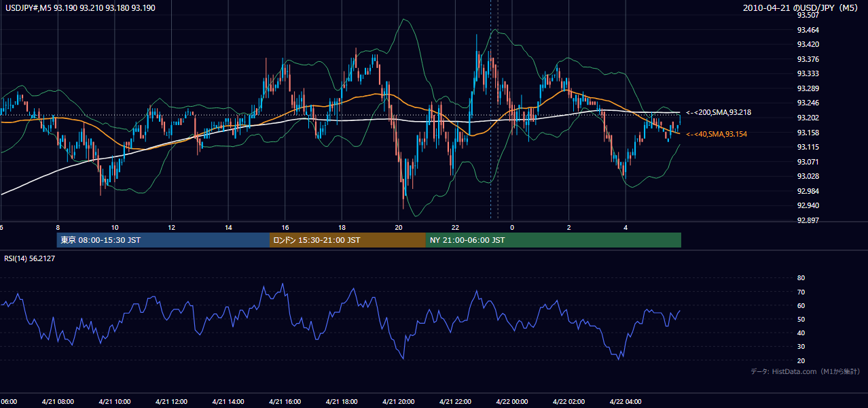868x408 pixels.
Task: Click price level 92.940 on the scale
Action: tap(808, 205)
